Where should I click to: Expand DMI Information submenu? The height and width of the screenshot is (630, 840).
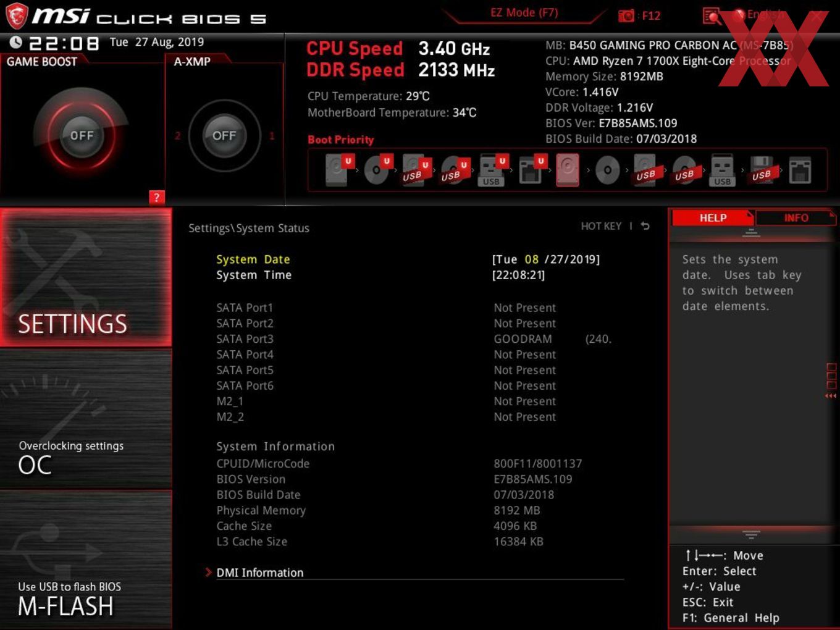[259, 573]
